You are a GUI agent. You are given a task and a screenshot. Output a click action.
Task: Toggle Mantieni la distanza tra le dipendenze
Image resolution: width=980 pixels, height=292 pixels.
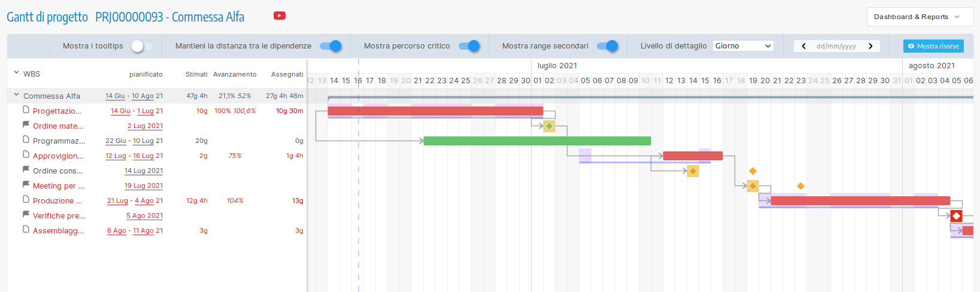point(330,46)
